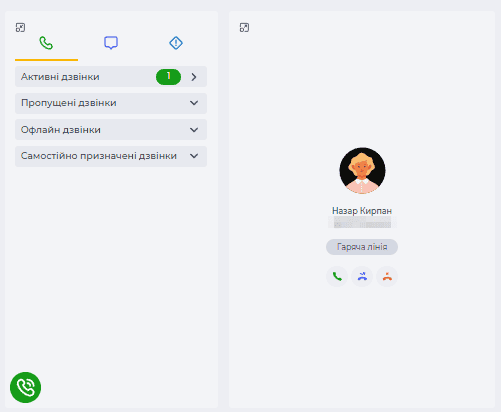Expand Офлайн дзвінки chevron
This screenshot has width=501, height=412.
[194, 130]
